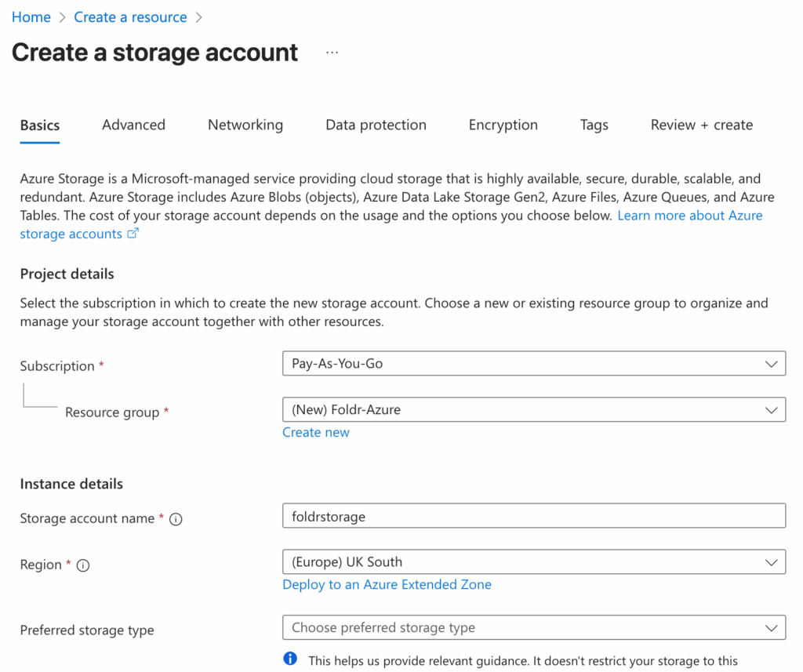Screen dimensions: 803x672
Task: Expand the Subscription dropdown
Action: tap(533, 364)
